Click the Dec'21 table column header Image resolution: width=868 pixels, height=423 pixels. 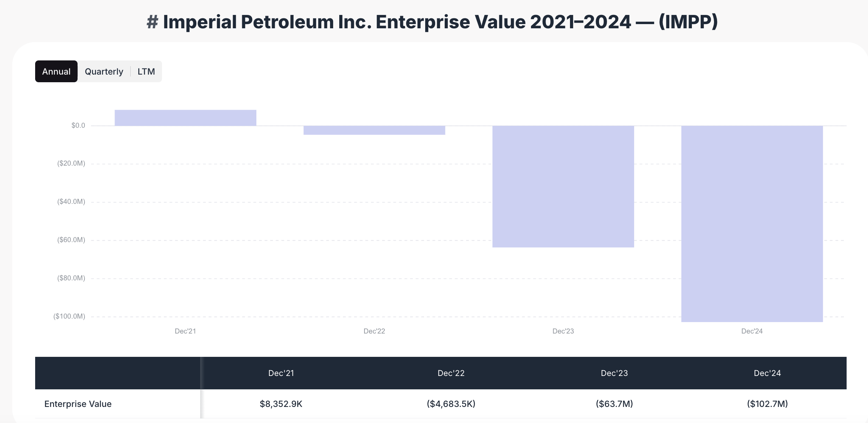coord(281,373)
